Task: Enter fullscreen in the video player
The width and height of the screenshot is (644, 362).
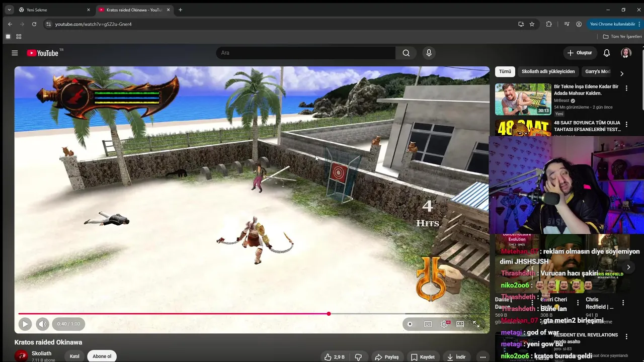Action: click(x=476, y=324)
